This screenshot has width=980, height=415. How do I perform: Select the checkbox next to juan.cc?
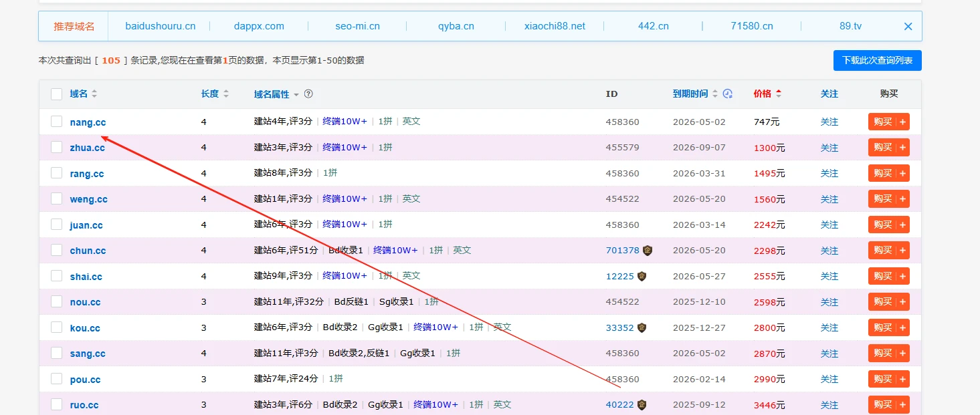(x=57, y=225)
